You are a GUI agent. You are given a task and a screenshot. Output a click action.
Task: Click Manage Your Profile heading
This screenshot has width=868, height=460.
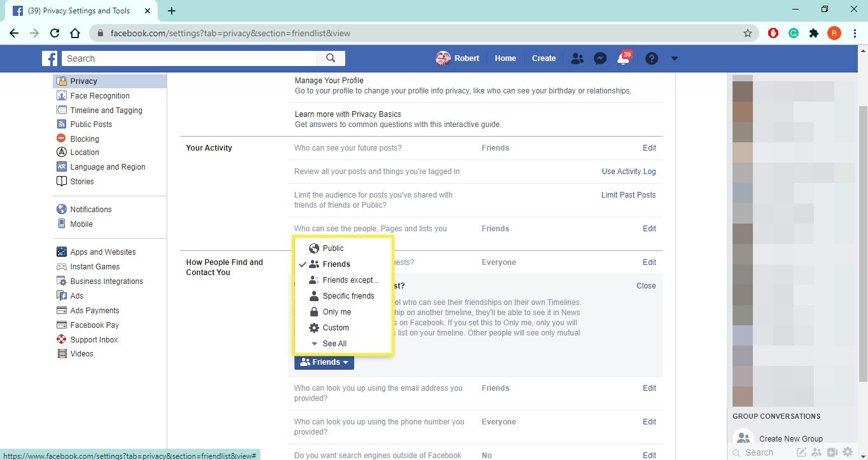(x=329, y=81)
